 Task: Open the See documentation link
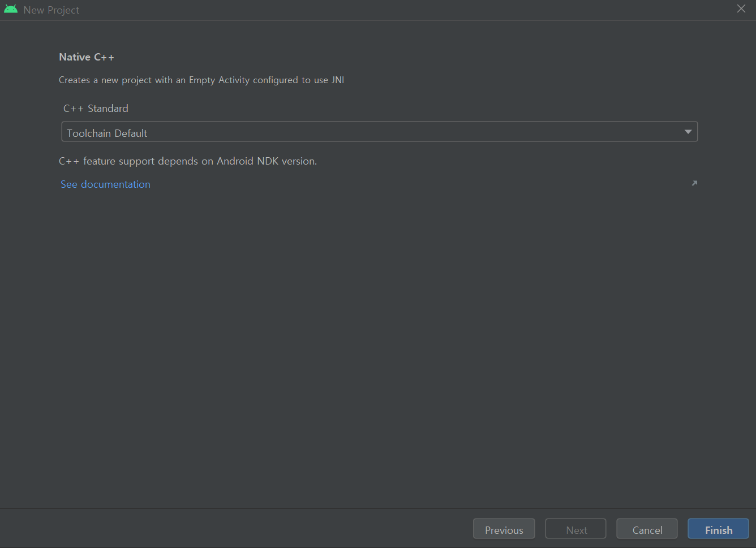click(x=105, y=184)
